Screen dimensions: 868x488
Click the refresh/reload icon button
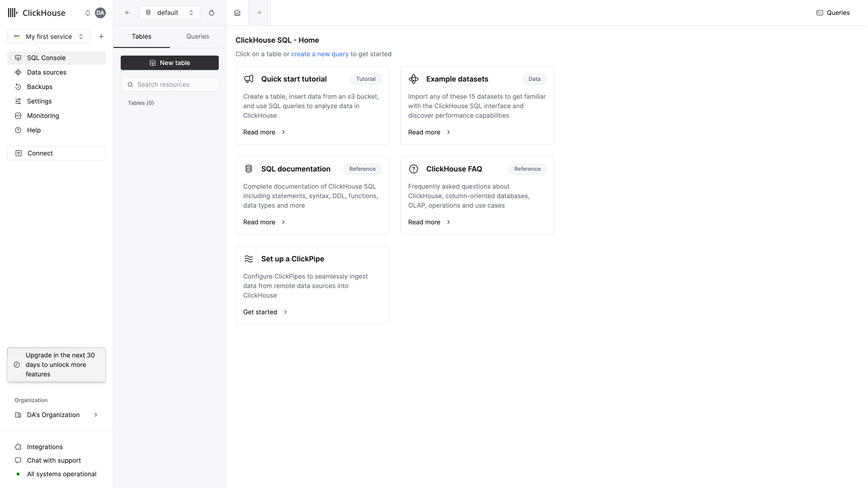point(211,12)
